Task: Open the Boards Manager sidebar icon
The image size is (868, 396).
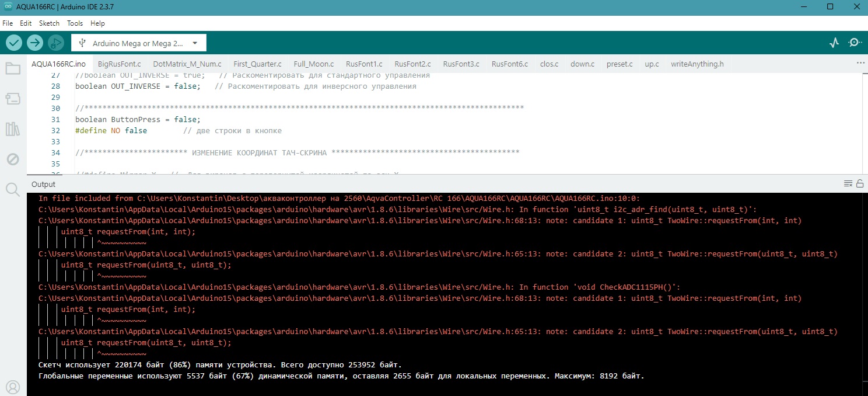Action: point(12,99)
